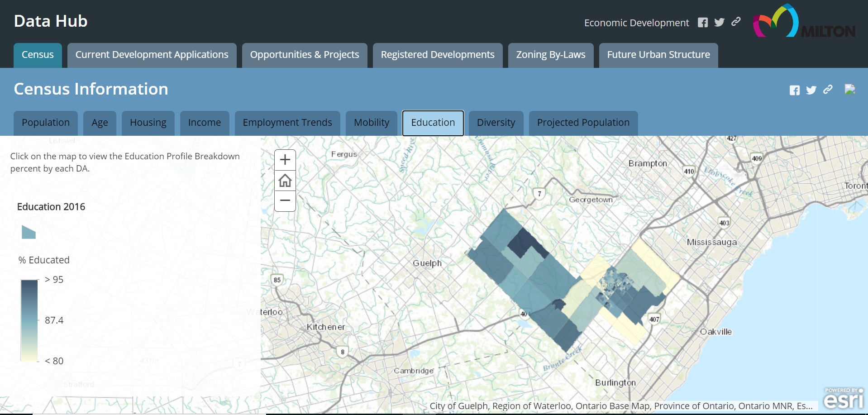Select the Age sub-tab

coord(100,123)
